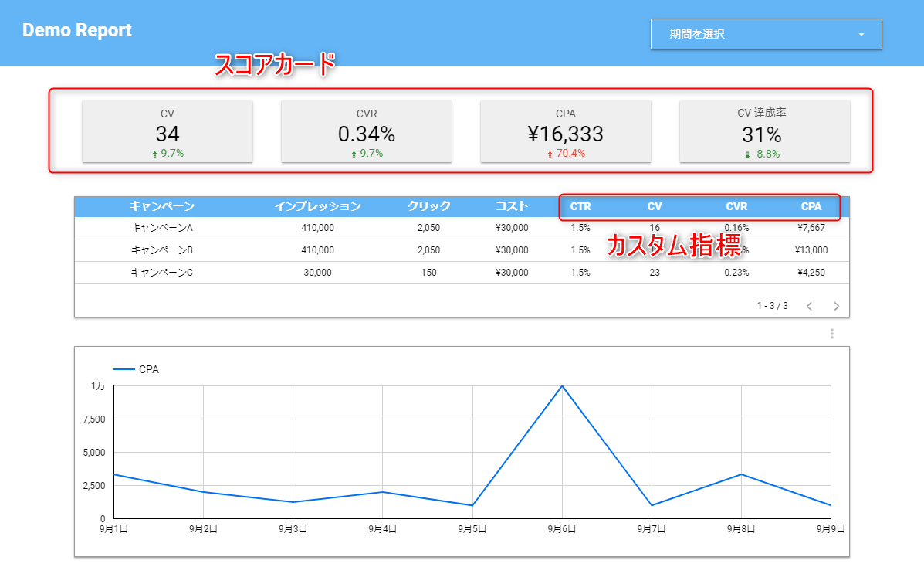
Task: Open the three-dot chart options menu
Action: coord(831,334)
